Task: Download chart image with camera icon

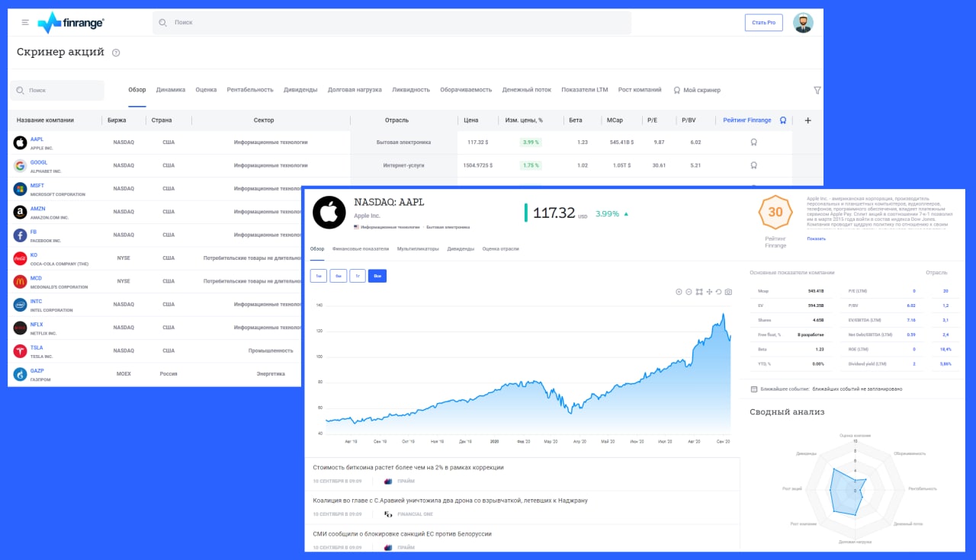Action: point(729,292)
